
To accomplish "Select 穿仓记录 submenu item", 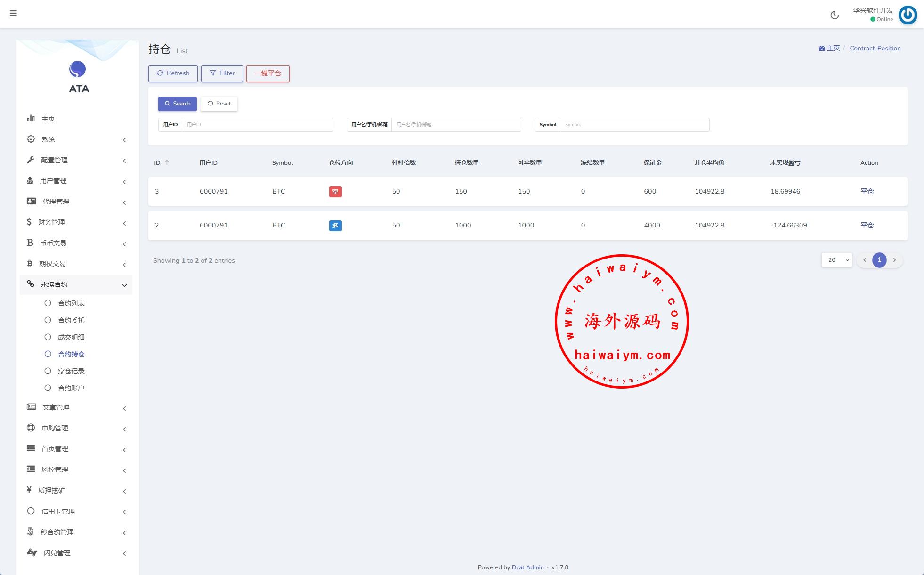I will coord(71,371).
